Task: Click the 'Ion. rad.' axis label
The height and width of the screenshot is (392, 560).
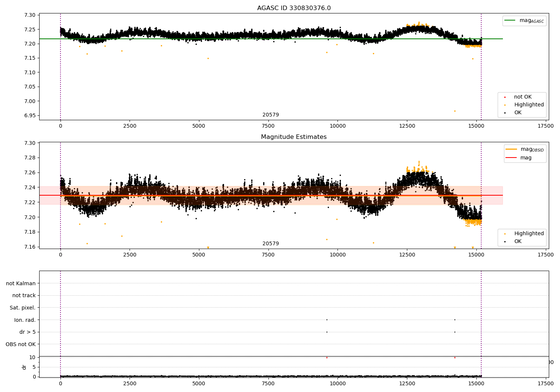Action: pyautogui.click(x=25, y=320)
